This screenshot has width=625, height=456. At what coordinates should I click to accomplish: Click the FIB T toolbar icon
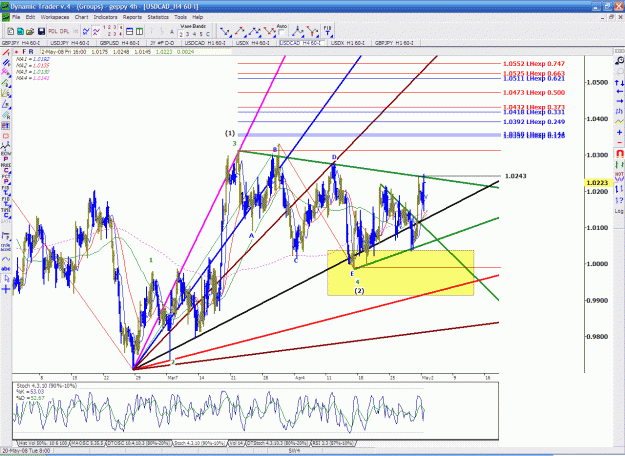point(327,31)
